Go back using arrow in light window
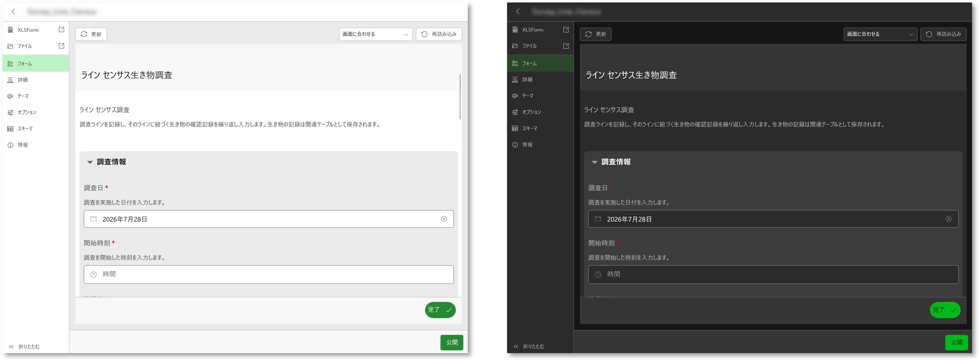The height and width of the screenshot is (361, 980). pyautogui.click(x=13, y=11)
